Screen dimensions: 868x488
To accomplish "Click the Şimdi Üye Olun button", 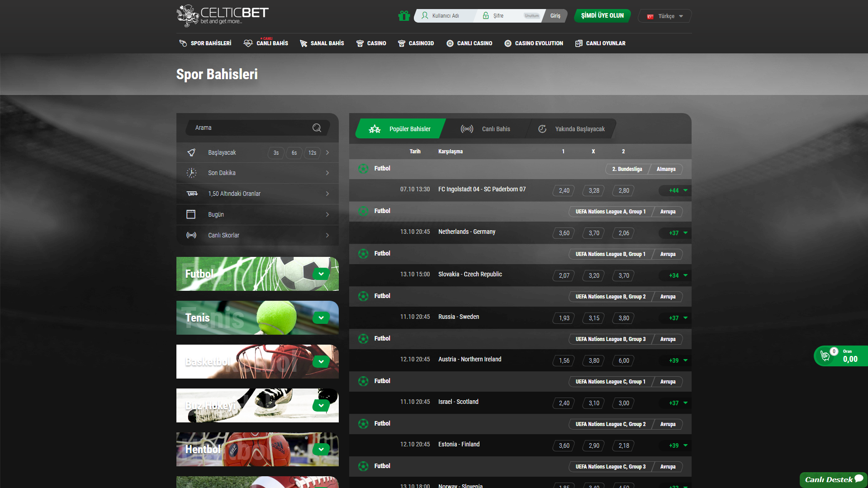I will point(602,16).
